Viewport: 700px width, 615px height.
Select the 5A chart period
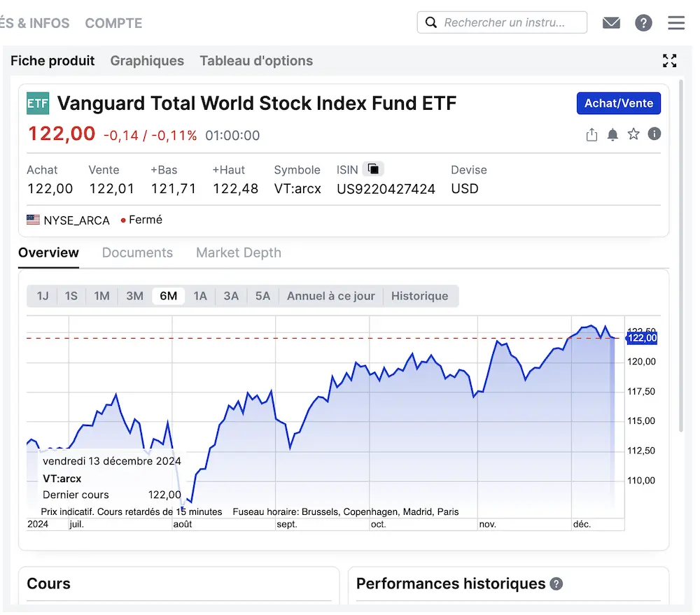262,296
